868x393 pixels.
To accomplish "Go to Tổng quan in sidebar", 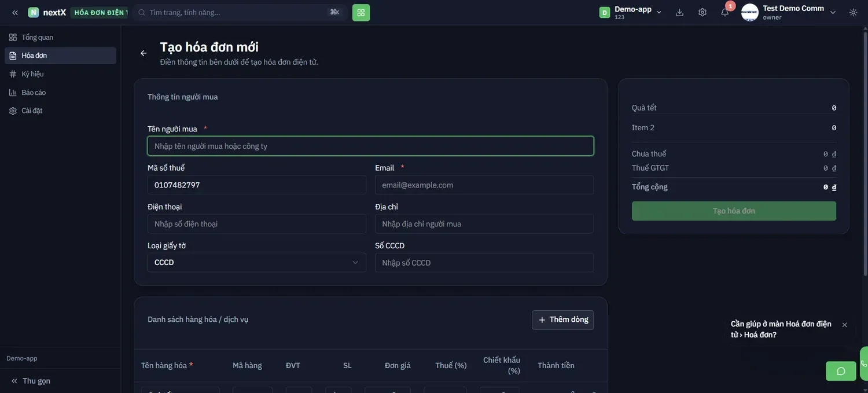I will (60, 37).
